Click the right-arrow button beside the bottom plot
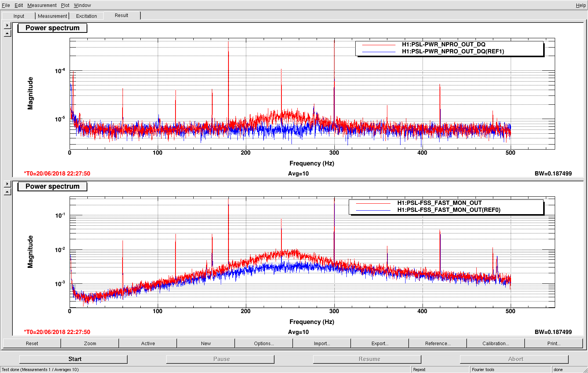Image resolution: width=588 pixels, height=373 pixels. [7, 184]
